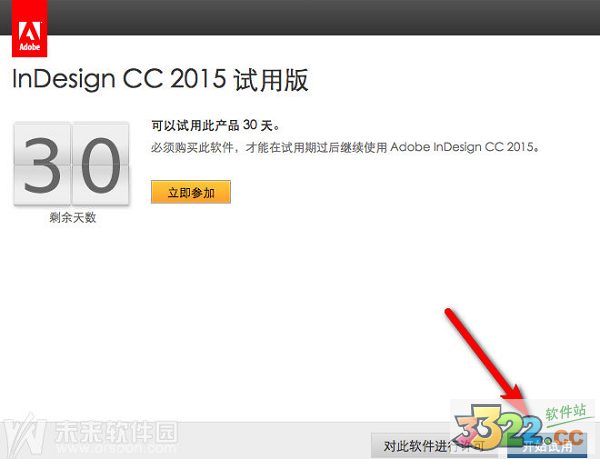Click the red arrow annotation
The image size is (600, 459).
[x=488, y=362]
